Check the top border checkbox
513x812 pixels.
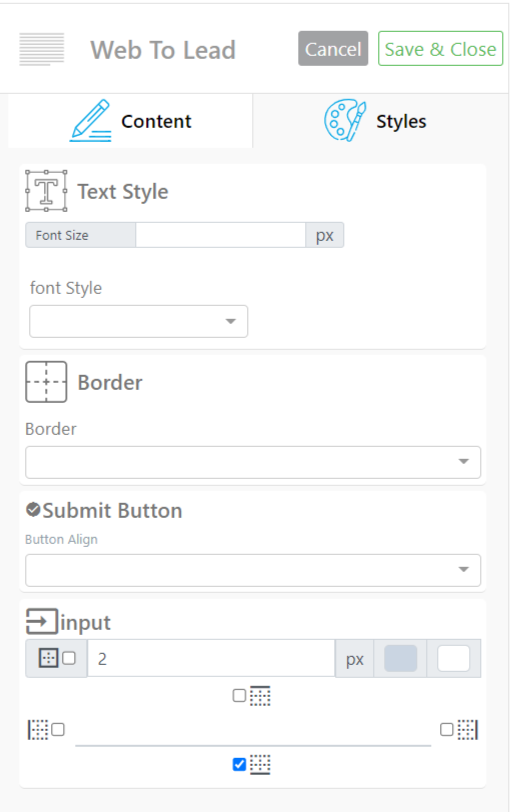[239, 695]
